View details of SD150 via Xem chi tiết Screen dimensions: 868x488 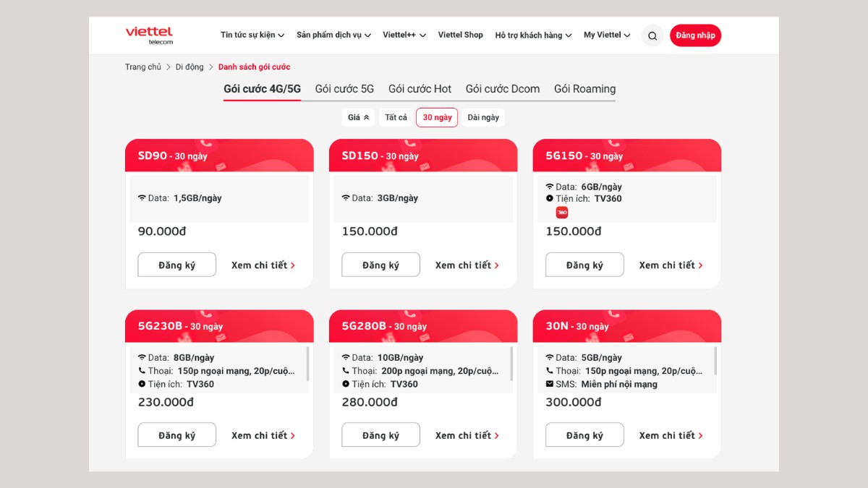[467, 265]
